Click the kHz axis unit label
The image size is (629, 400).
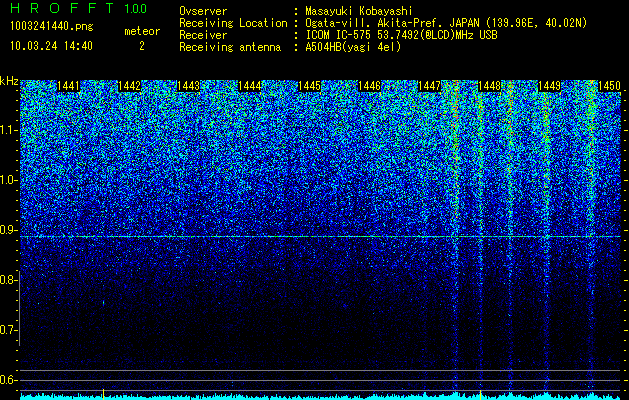pos(9,81)
